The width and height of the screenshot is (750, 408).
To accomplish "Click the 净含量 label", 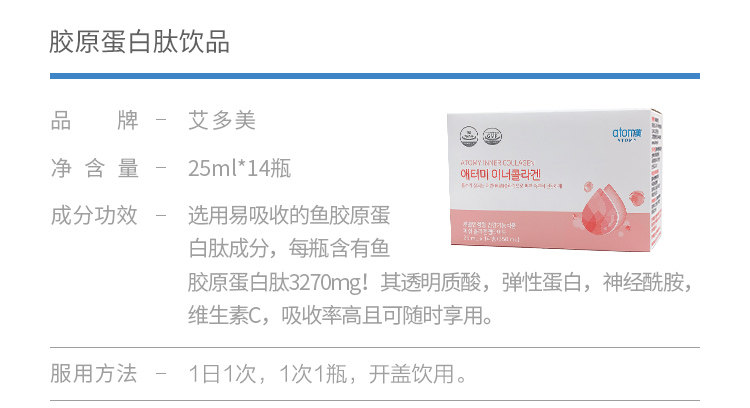I will (x=95, y=168).
